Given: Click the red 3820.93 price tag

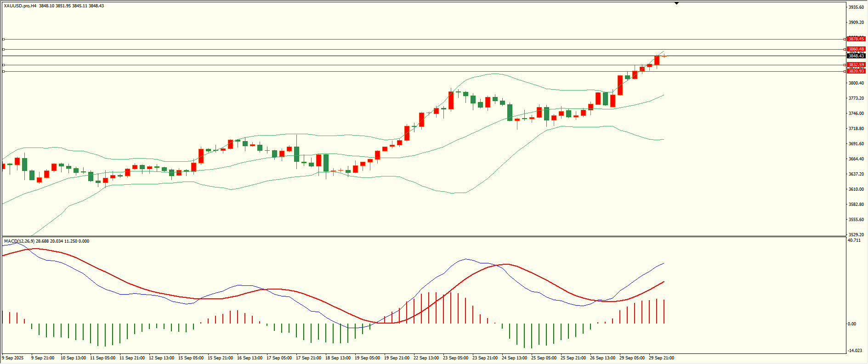Looking at the screenshot, I should (856, 71).
